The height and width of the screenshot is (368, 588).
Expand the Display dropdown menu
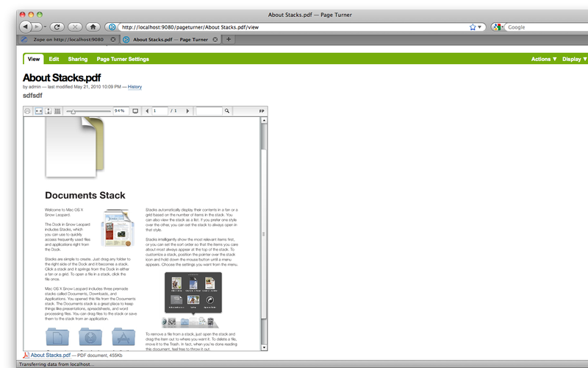574,59
